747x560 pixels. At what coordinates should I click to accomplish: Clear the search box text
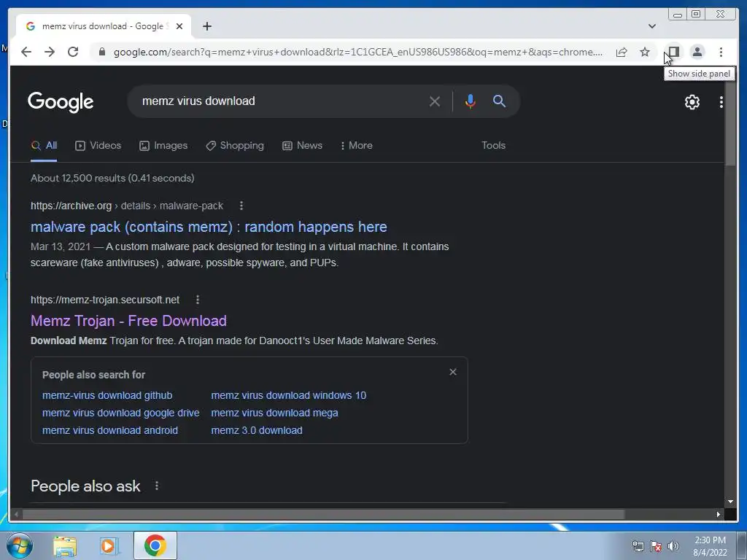(x=435, y=101)
